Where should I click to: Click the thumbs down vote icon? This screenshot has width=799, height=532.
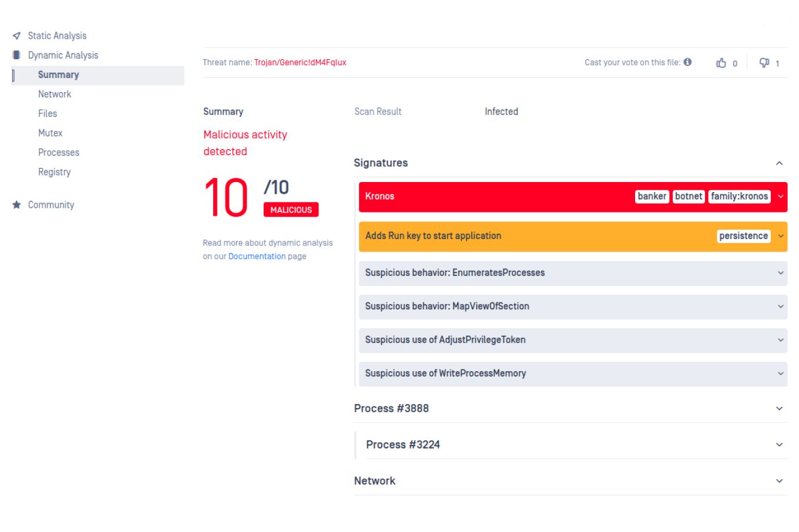[x=764, y=63]
